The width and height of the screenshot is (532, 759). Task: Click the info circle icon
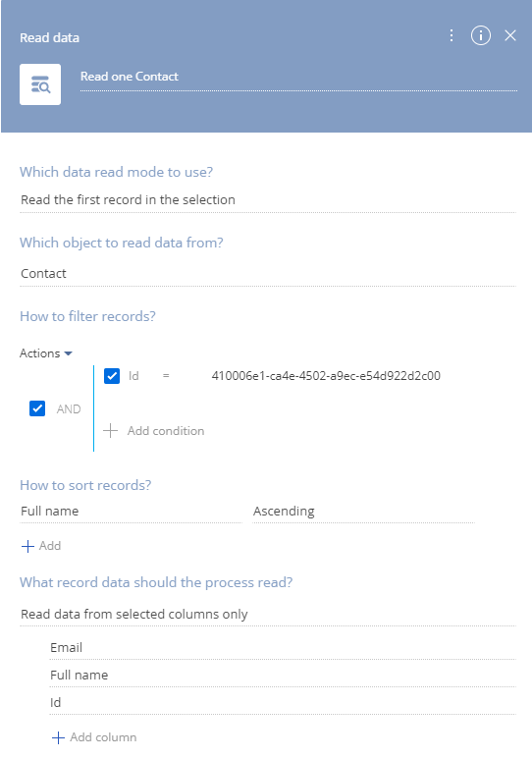coord(481,35)
